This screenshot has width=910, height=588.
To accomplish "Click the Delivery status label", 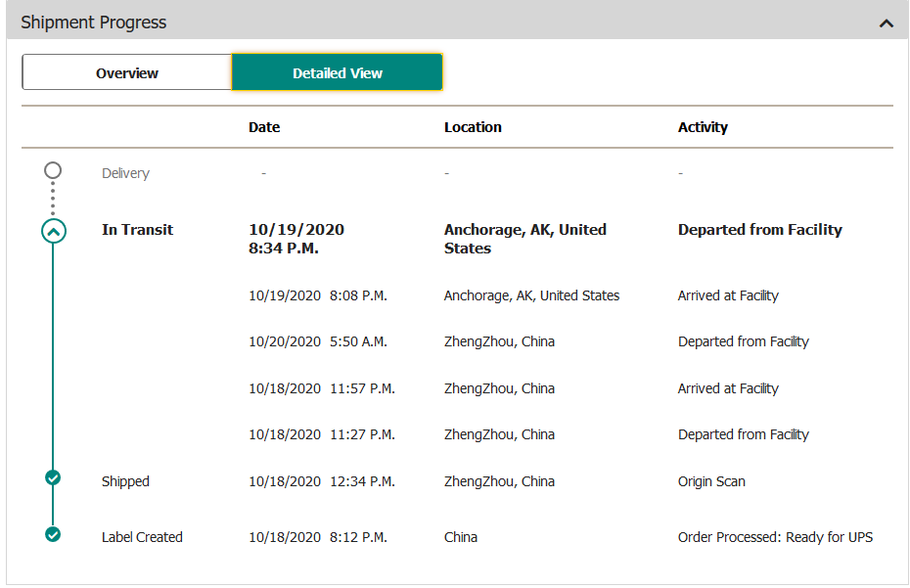I will (x=125, y=173).
